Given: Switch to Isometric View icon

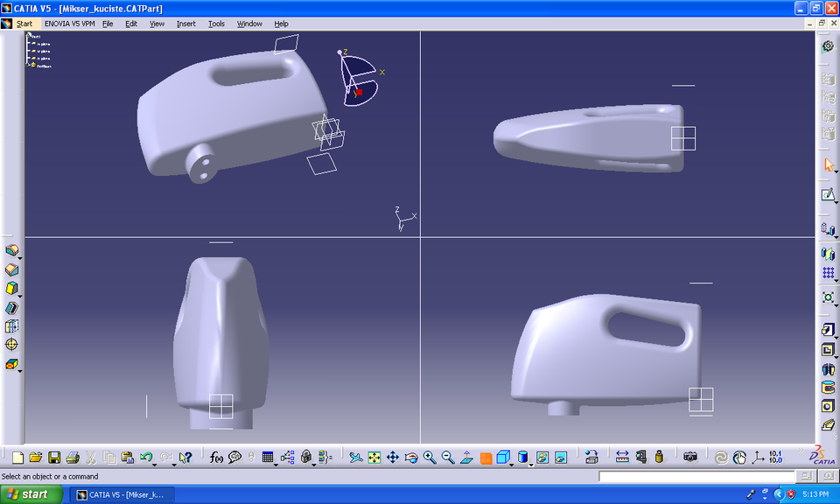Looking at the screenshot, I should point(502,457).
